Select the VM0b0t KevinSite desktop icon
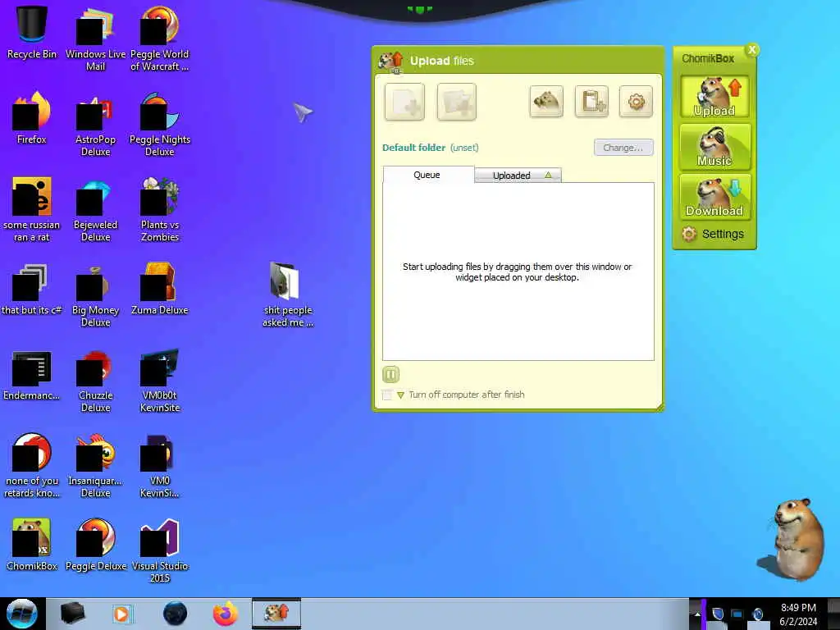The image size is (840, 630). click(x=160, y=381)
